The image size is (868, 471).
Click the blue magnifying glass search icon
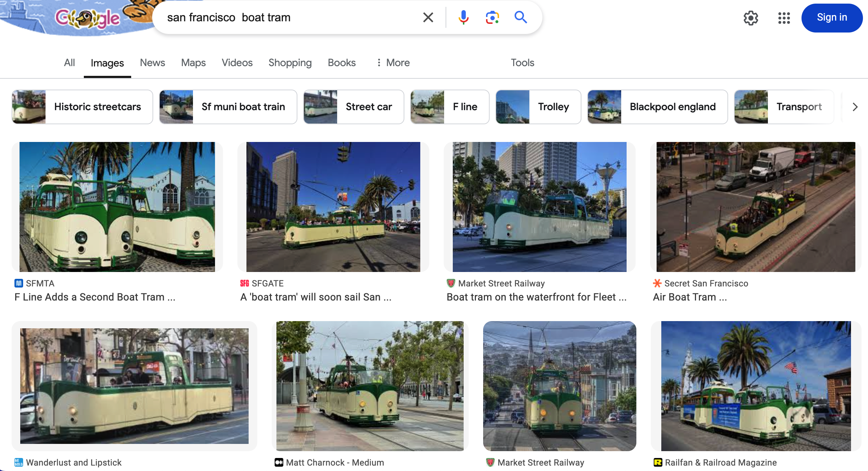click(521, 17)
